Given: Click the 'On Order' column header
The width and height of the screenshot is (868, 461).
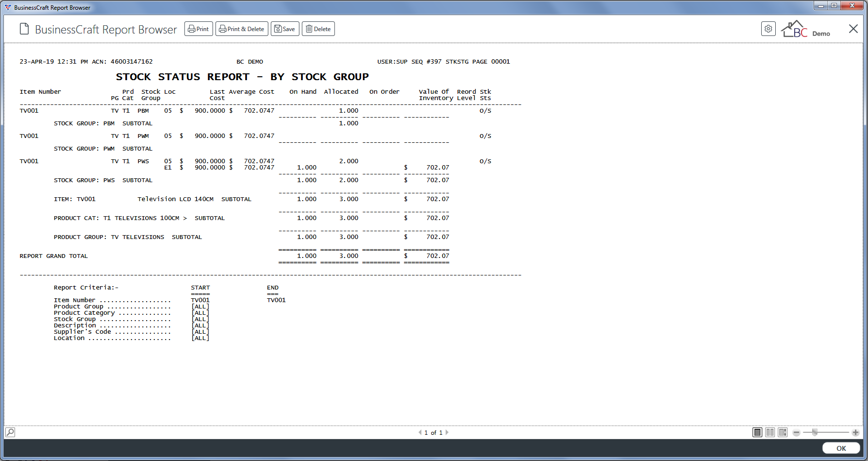Looking at the screenshot, I should tap(384, 92).
